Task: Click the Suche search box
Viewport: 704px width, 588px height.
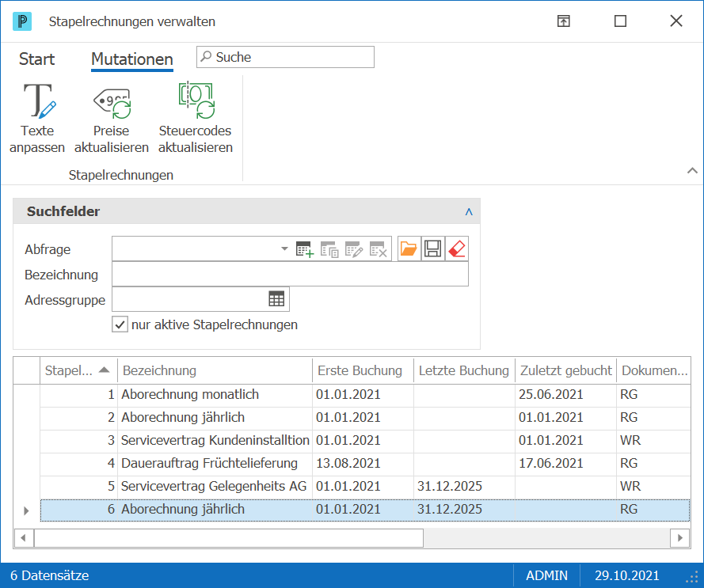Action: pyautogui.click(x=285, y=57)
